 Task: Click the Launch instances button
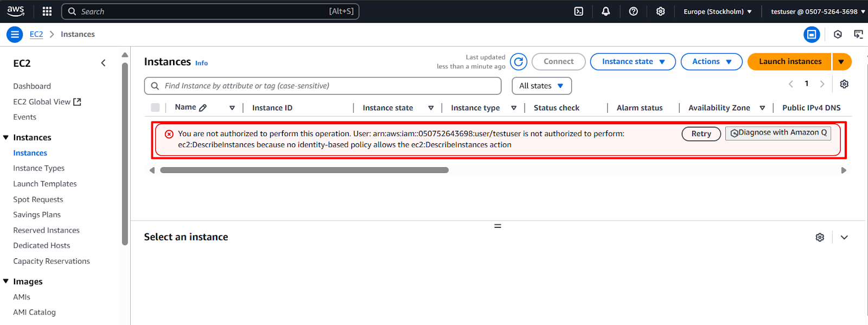point(790,62)
